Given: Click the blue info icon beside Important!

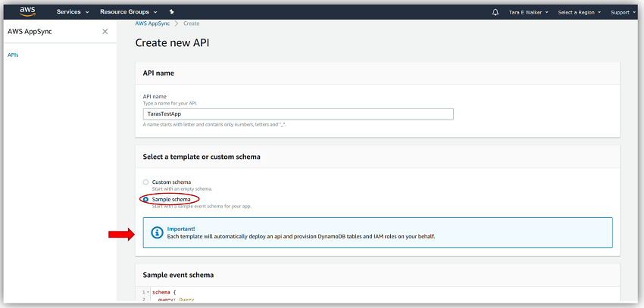Looking at the screenshot, I should coord(157,232).
